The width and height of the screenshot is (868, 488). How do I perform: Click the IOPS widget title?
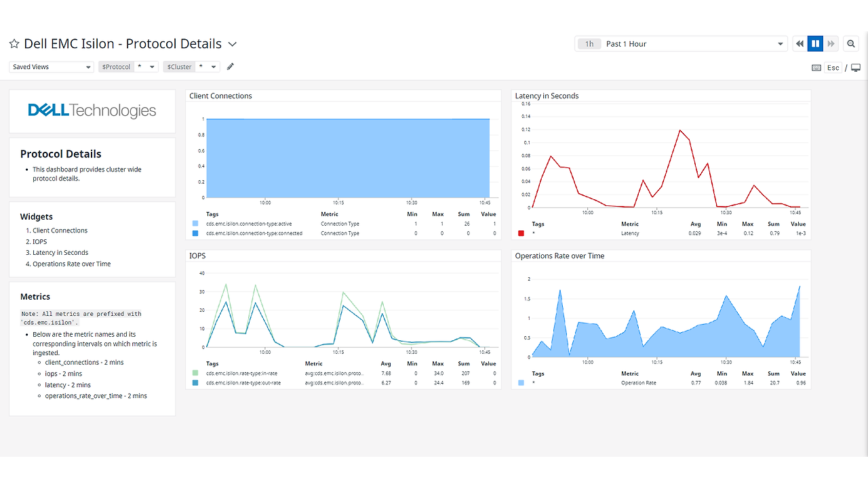(x=197, y=256)
